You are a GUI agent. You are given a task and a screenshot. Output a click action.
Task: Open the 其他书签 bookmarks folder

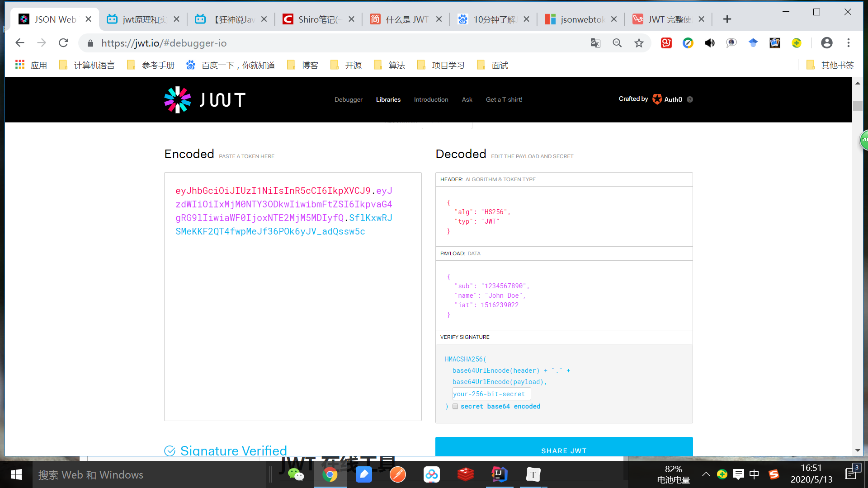(830, 66)
